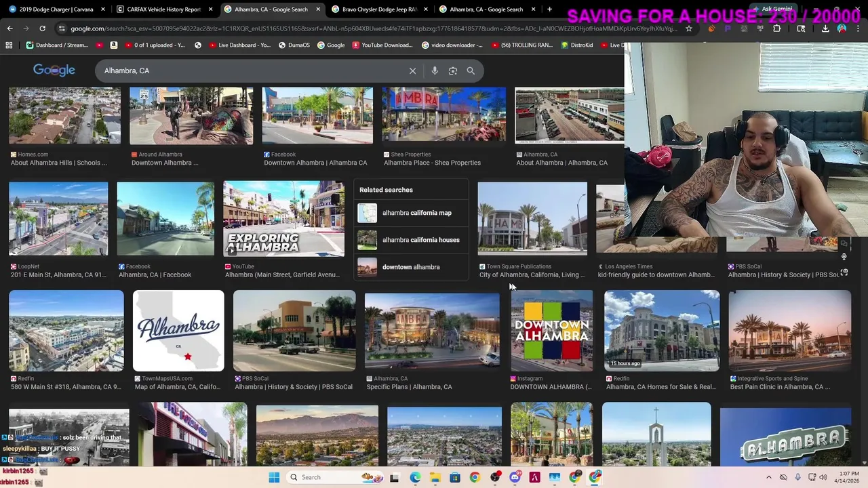Open Microsoft Store from the taskbar
The image size is (868, 488).
(454, 477)
